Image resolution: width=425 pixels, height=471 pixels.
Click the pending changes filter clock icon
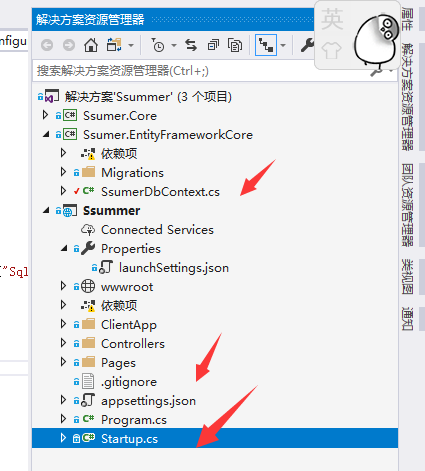(x=158, y=45)
